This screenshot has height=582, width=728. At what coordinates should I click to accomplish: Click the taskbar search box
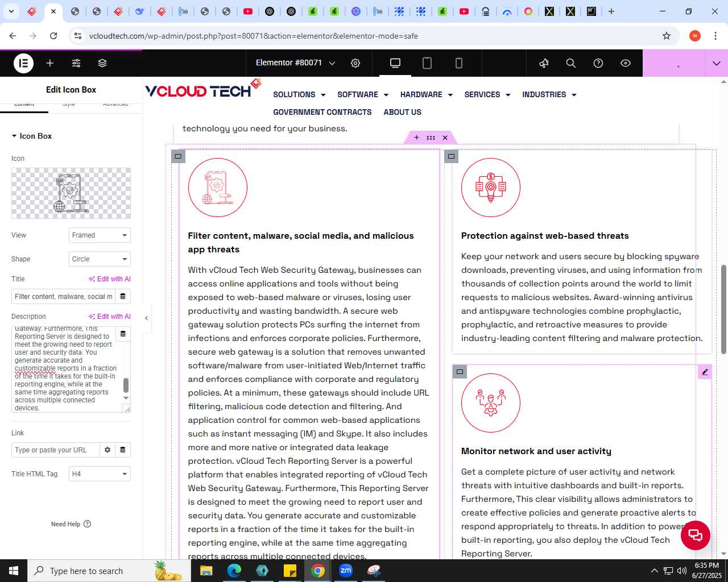point(109,571)
